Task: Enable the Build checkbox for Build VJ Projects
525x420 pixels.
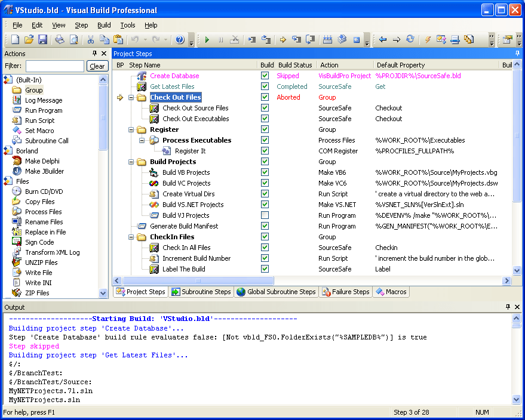Action: pyautogui.click(x=265, y=215)
